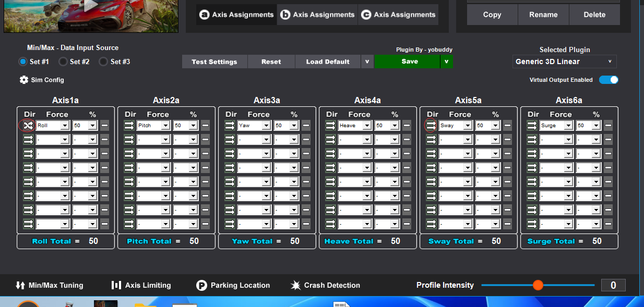
Task: Select Set #1 data input source
Action: click(23, 62)
